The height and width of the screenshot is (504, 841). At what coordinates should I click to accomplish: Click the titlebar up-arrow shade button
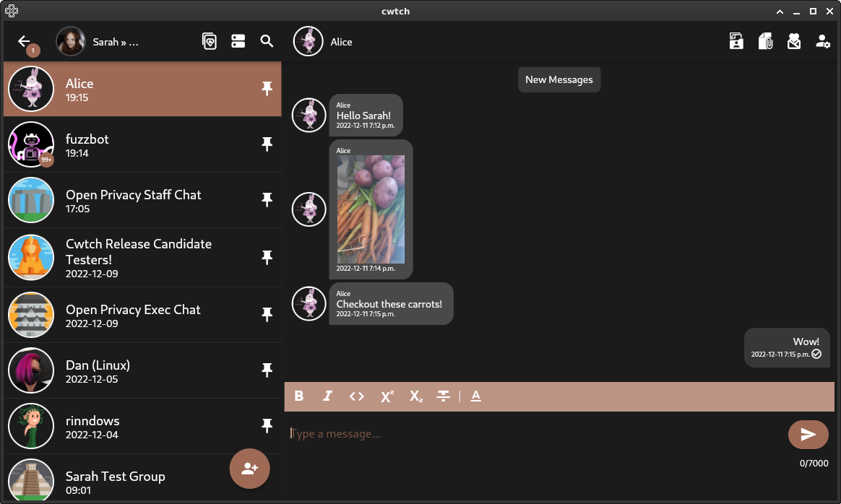pos(780,12)
